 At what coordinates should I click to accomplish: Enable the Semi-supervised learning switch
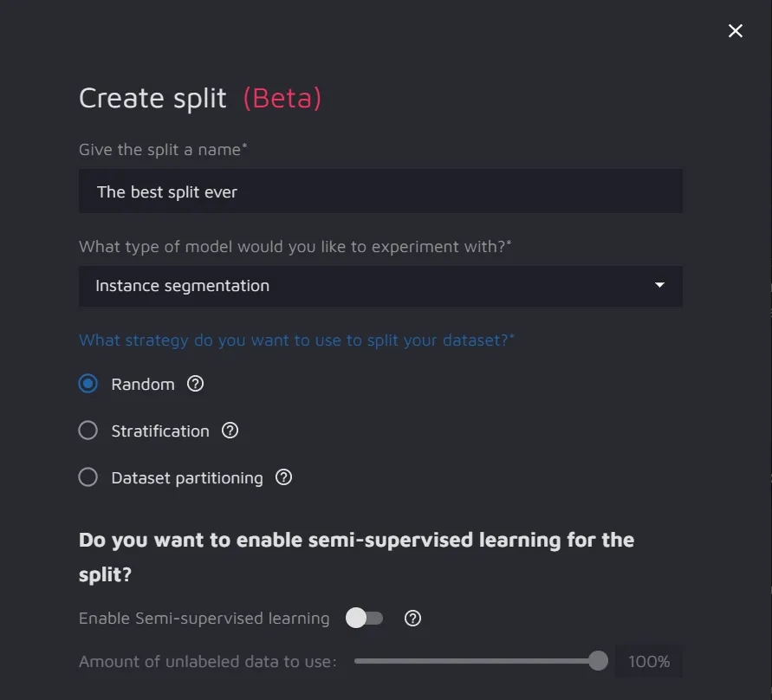[364, 618]
